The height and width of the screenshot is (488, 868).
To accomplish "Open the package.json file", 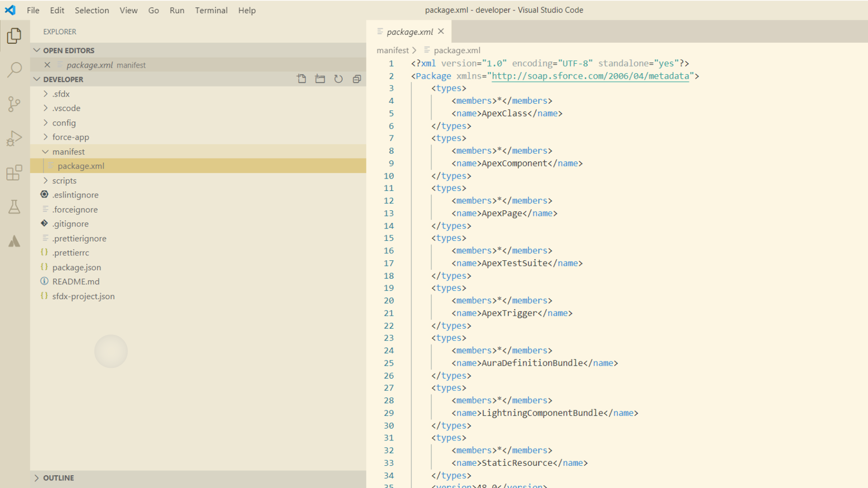I will pos(198,267).
